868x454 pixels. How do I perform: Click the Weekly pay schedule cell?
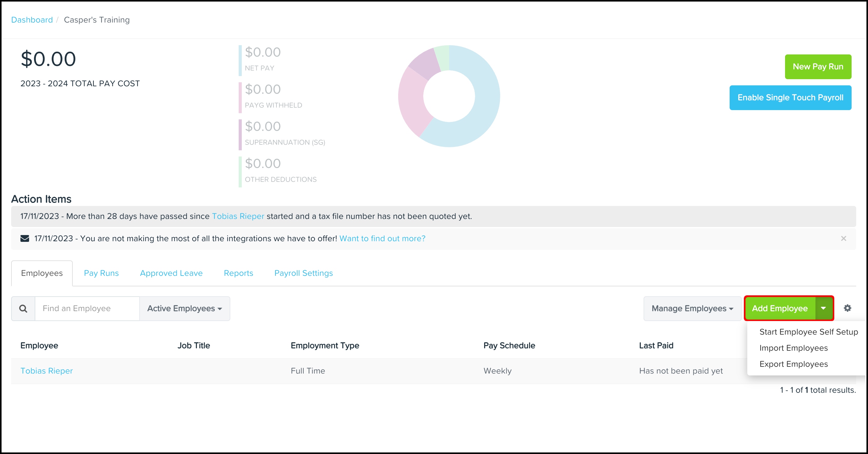pos(497,371)
